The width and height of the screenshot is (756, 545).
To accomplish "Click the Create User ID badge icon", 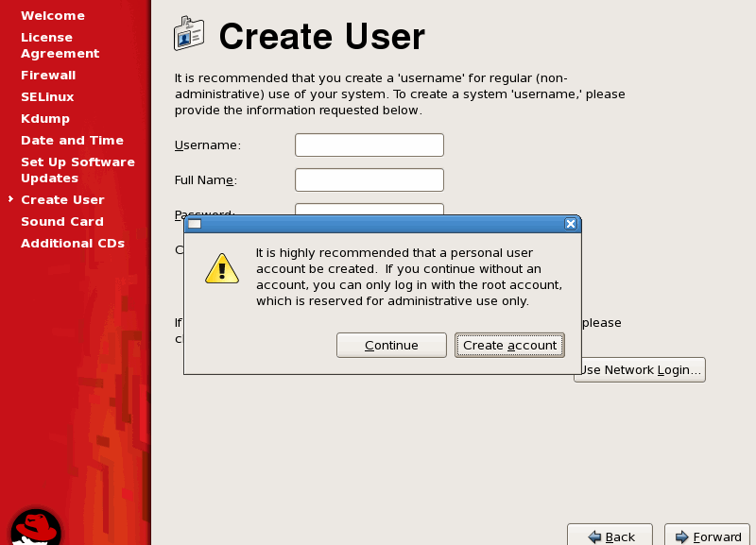I will click(x=189, y=35).
